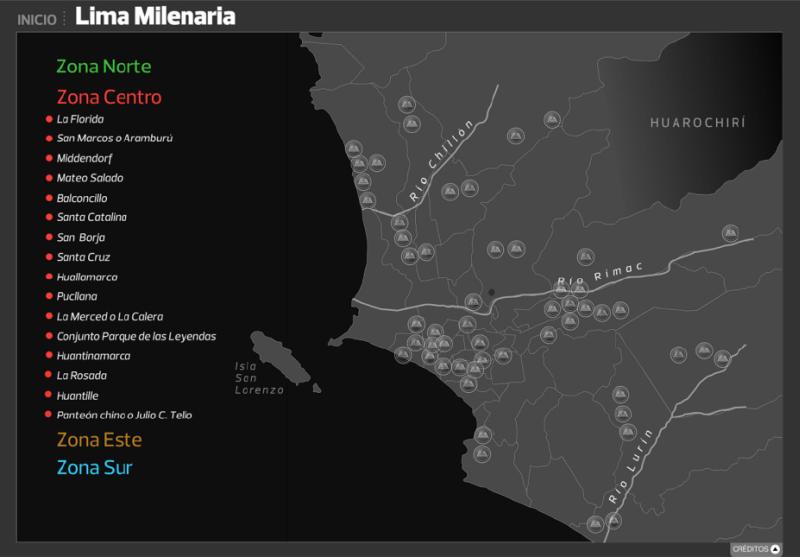Open the CRÉDITOS button

click(x=750, y=548)
